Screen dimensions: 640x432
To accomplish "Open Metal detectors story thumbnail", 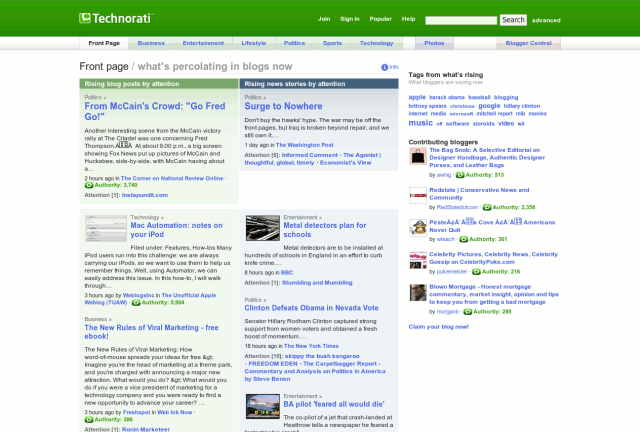I will 262,228.
